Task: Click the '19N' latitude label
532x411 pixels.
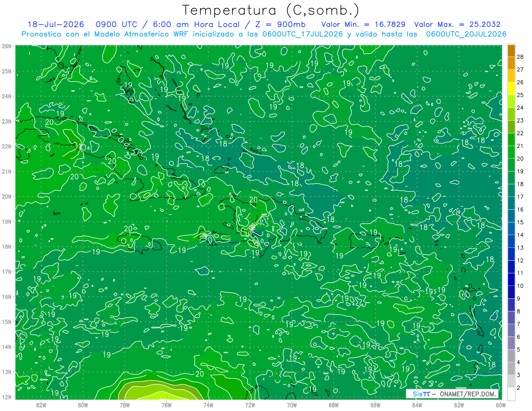Action: pyautogui.click(x=7, y=221)
